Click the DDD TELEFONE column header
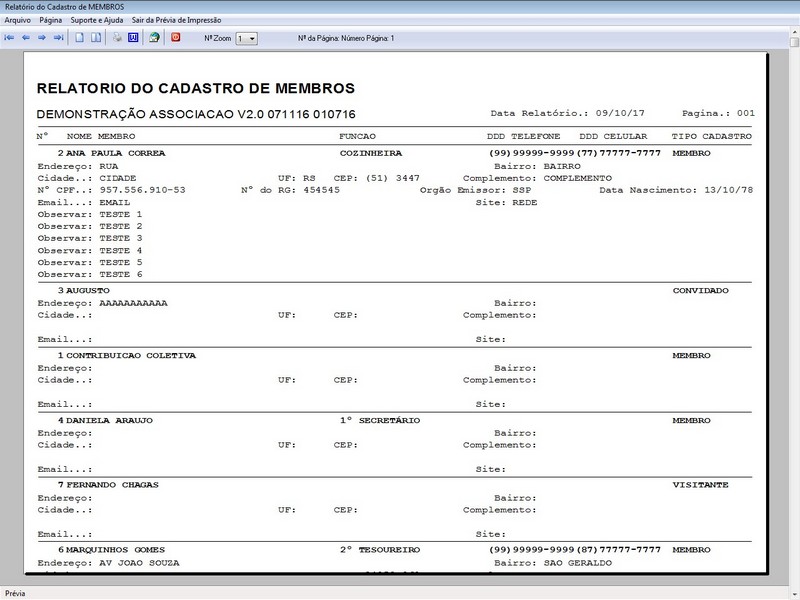 (x=523, y=136)
